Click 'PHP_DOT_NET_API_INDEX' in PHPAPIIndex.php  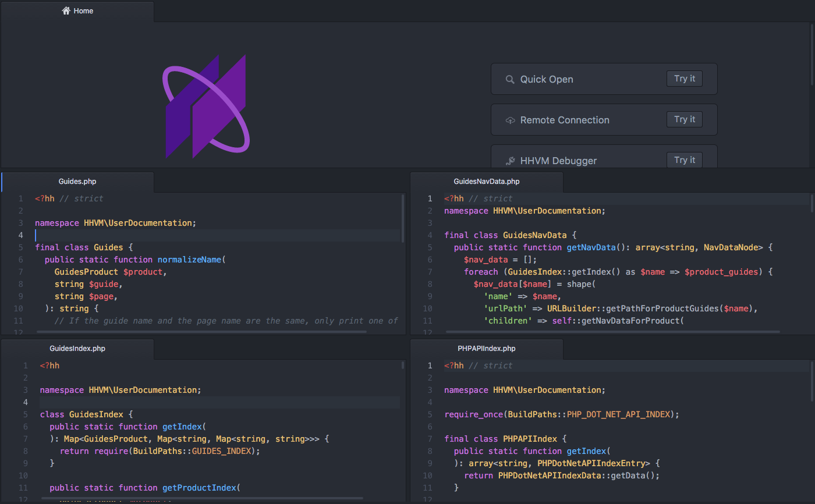[618, 414]
